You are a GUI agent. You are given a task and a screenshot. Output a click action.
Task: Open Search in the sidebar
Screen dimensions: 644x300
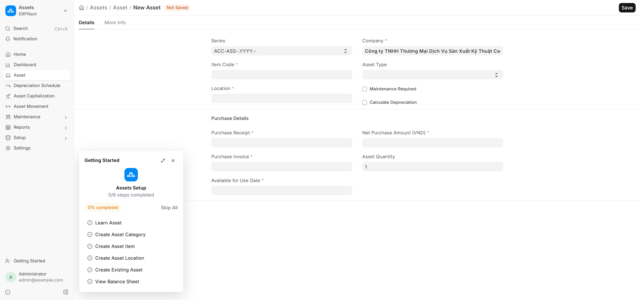[37, 29]
